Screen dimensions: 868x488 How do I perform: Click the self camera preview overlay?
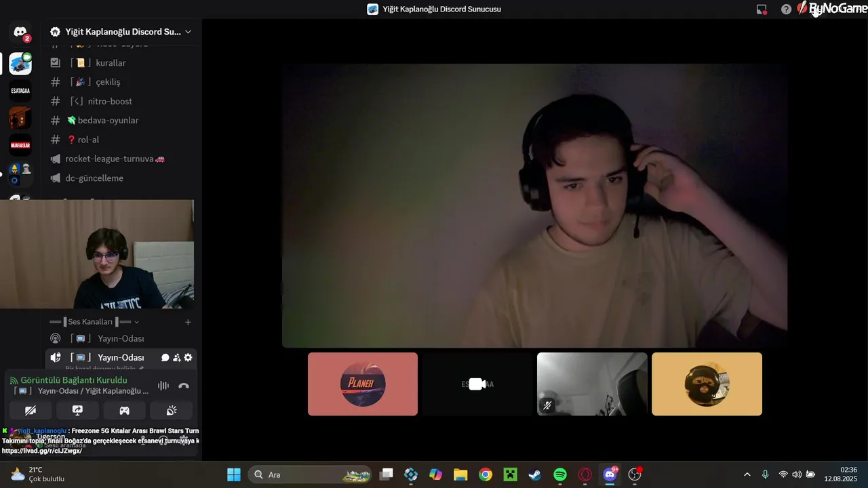tap(97, 254)
